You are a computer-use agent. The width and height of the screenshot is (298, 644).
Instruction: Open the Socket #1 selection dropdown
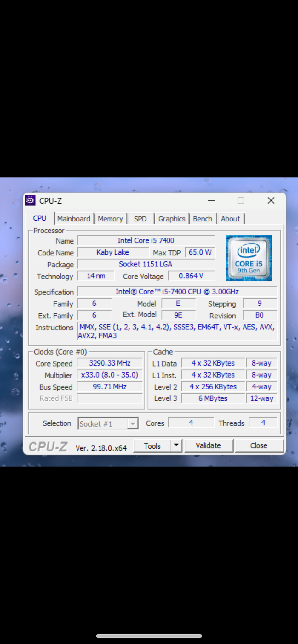(x=108, y=423)
